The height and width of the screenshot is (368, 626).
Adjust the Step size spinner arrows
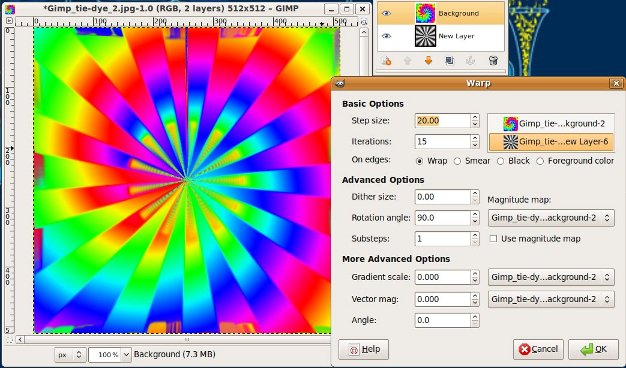click(x=475, y=121)
